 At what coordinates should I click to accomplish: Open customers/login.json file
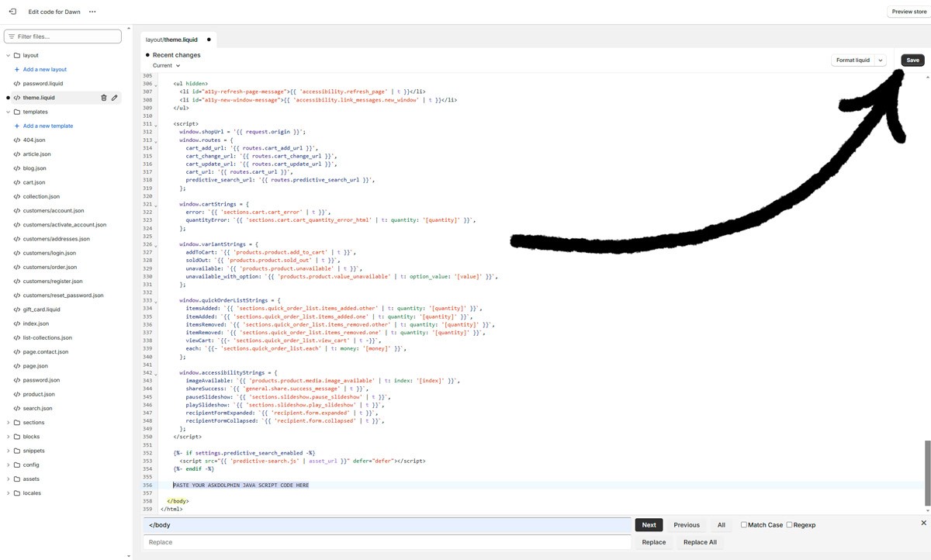50,253
